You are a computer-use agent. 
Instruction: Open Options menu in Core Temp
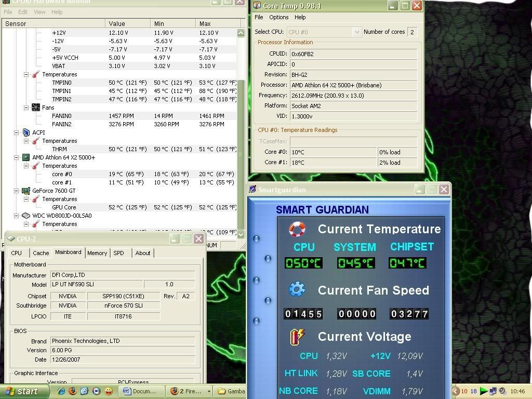click(278, 17)
